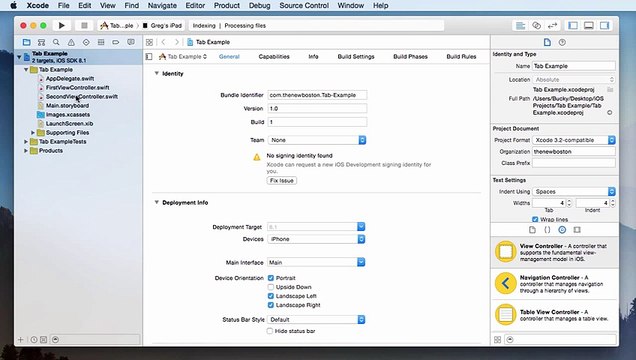This screenshot has width=636, height=360.
Task: Click the Fix Issue button
Action: (x=281, y=180)
